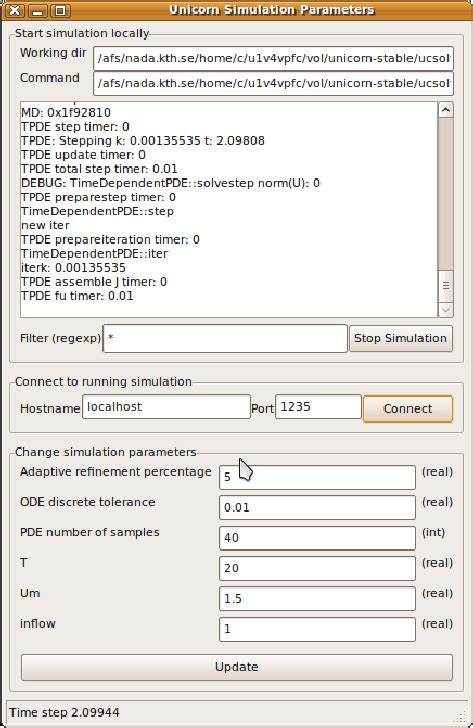The width and height of the screenshot is (473, 728).
Task: Click the log scrollbar down arrow
Action: click(446, 310)
